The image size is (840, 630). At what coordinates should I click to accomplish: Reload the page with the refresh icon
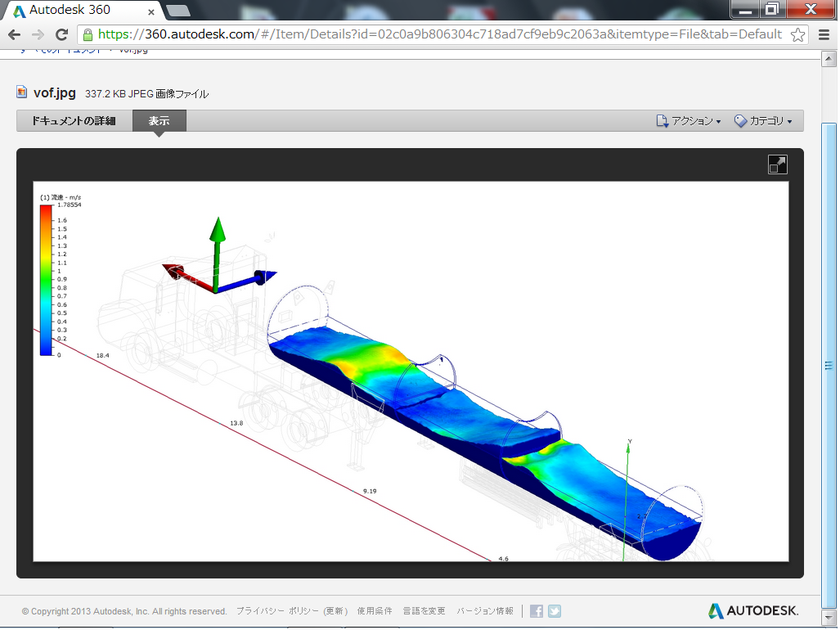61,34
